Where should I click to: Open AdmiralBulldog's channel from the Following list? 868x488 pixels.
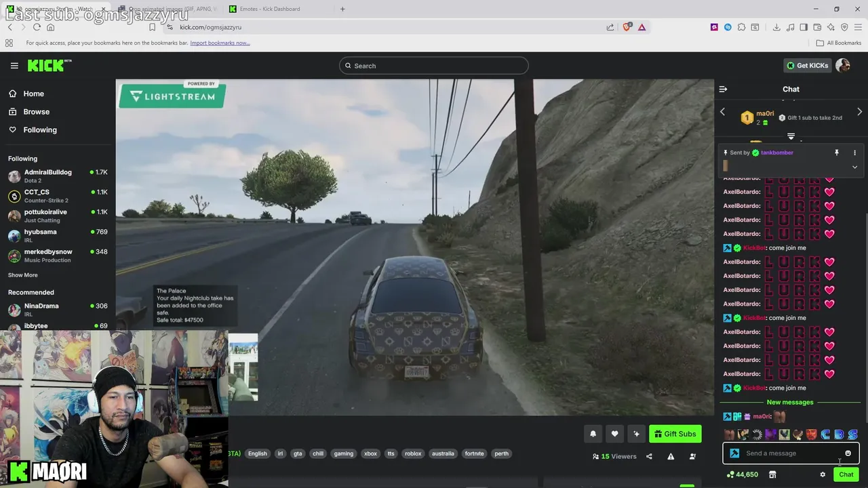coord(58,176)
